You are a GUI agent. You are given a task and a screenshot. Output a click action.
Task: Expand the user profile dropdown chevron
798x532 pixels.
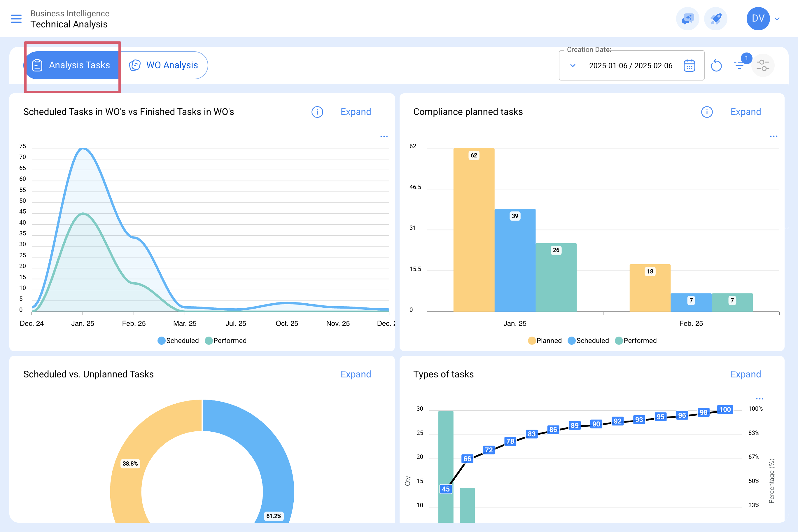(777, 19)
